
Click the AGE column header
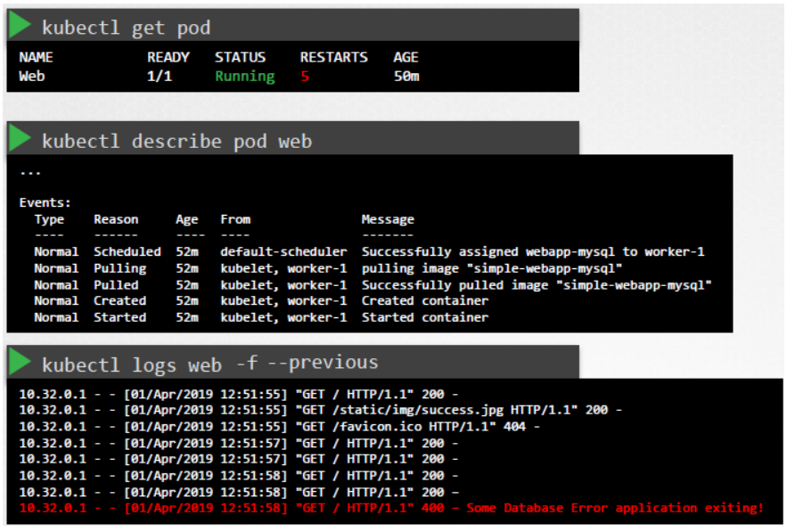(406, 57)
